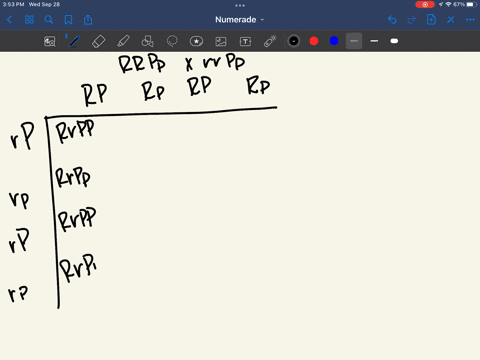Select the Text box tool

point(245,41)
